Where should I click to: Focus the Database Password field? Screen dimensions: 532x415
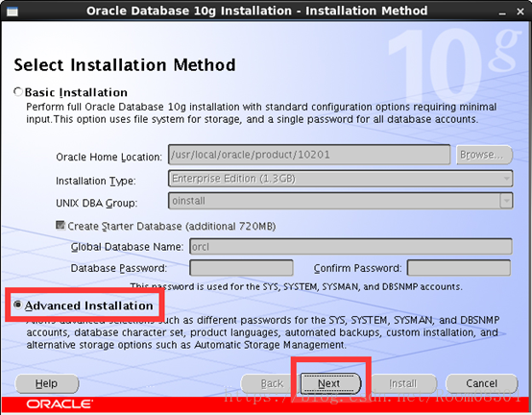[241, 268]
